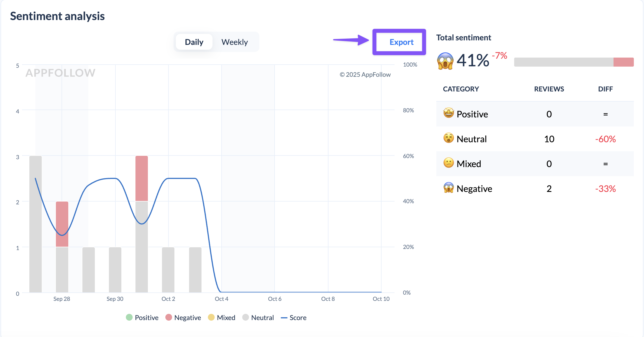The width and height of the screenshot is (644, 337).
Task: Switch chart to Daily view
Action: pos(194,42)
